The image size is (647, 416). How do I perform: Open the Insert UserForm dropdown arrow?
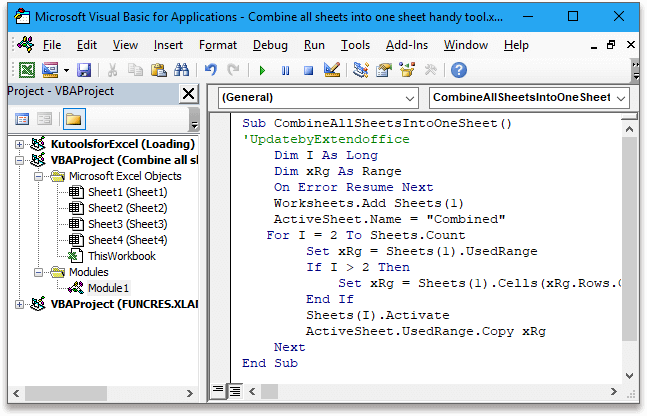pyautogui.click(x=66, y=71)
